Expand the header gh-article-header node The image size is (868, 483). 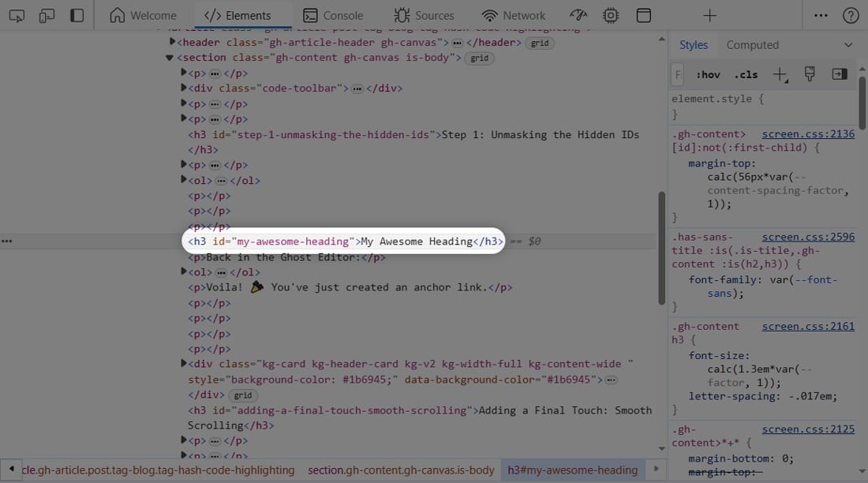[x=172, y=42]
